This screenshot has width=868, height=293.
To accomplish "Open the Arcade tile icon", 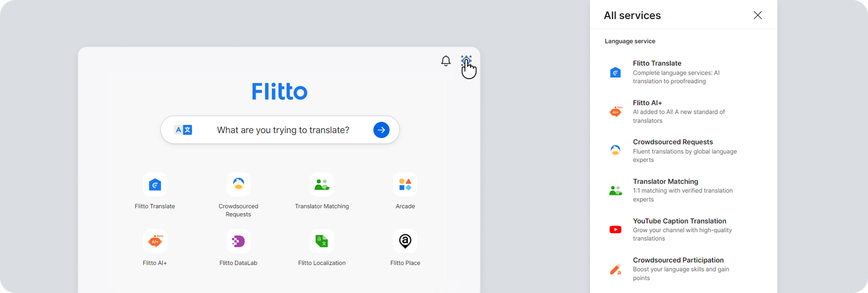I will point(405,185).
